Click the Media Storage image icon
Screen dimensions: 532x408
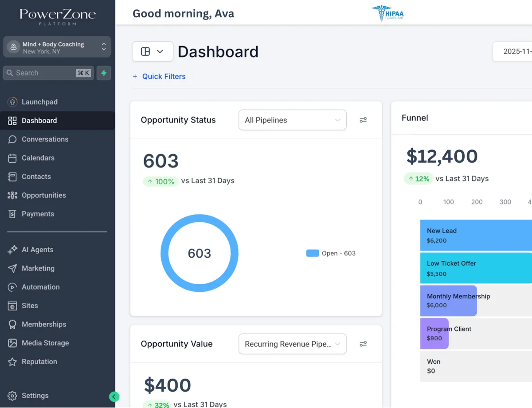tap(12, 343)
